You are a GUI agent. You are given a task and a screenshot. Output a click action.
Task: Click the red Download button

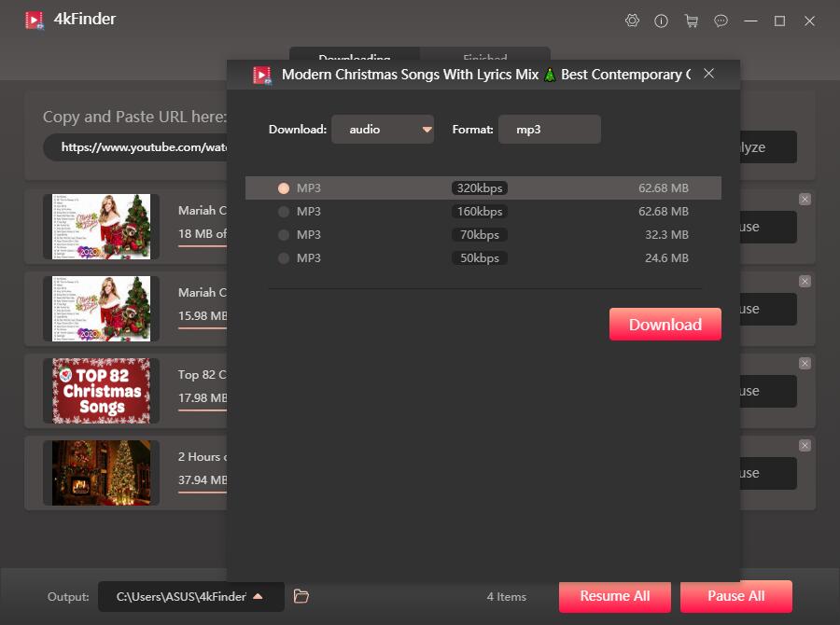click(x=665, y=324)
